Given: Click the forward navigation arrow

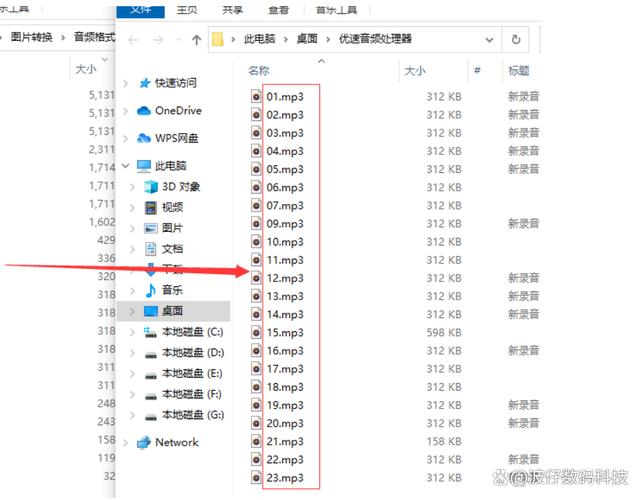Looking at the screenshot, I should tap(158, 40).
